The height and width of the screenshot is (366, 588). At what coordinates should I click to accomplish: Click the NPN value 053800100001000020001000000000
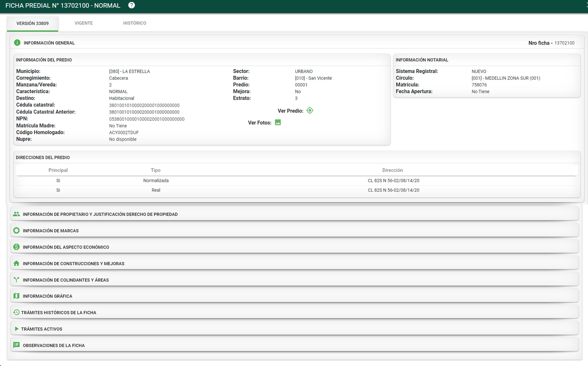pos(147,119)
